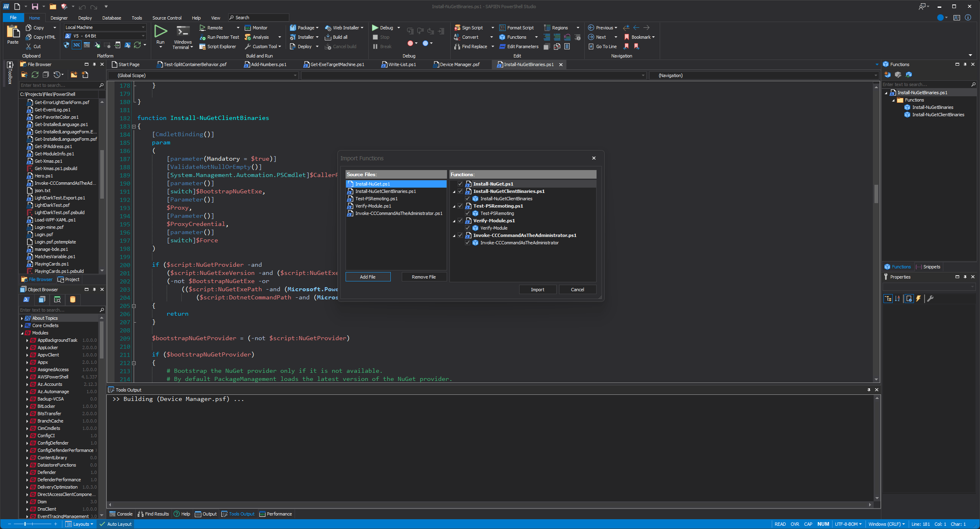Switch to the Deploy ribbon tab
980x529 pixels.
85,18
